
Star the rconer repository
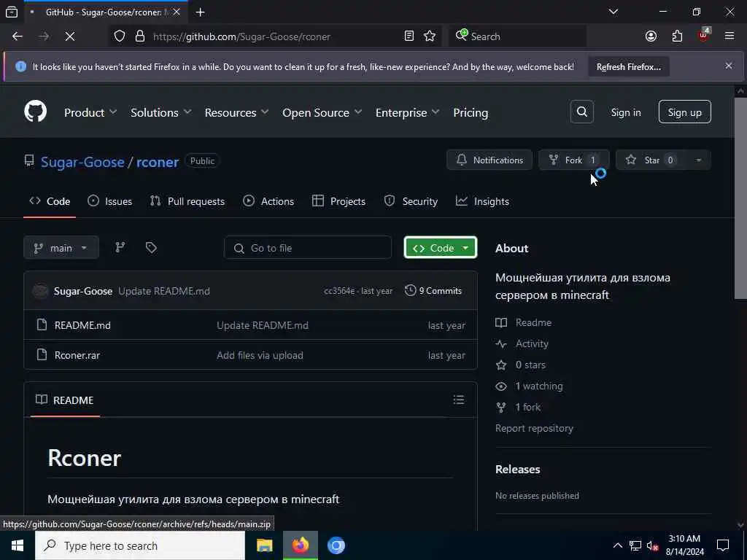(x=651, y=160)
